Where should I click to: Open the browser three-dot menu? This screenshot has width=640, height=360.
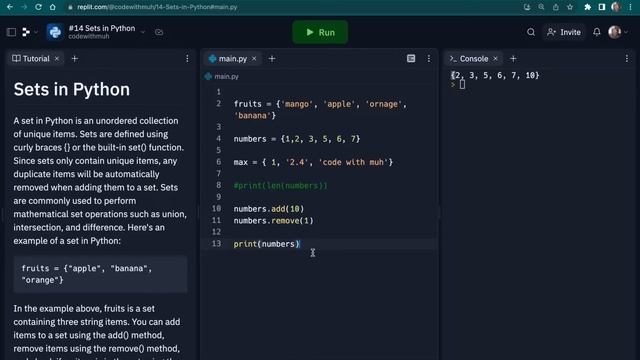pos(631,7)
